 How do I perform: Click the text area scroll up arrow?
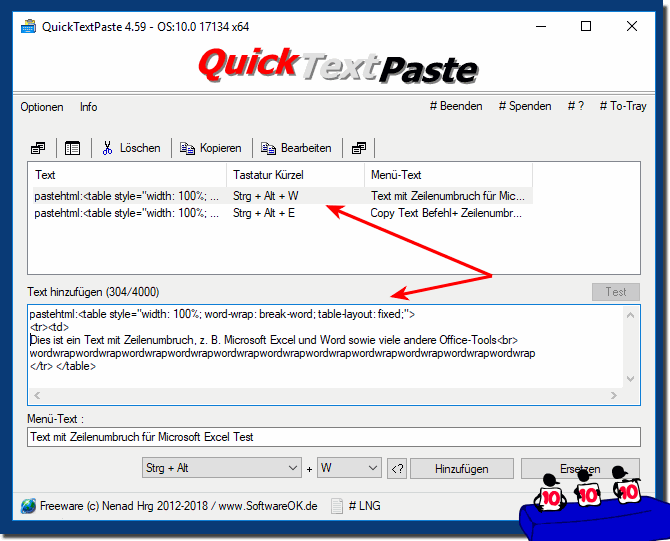(631, 315)
